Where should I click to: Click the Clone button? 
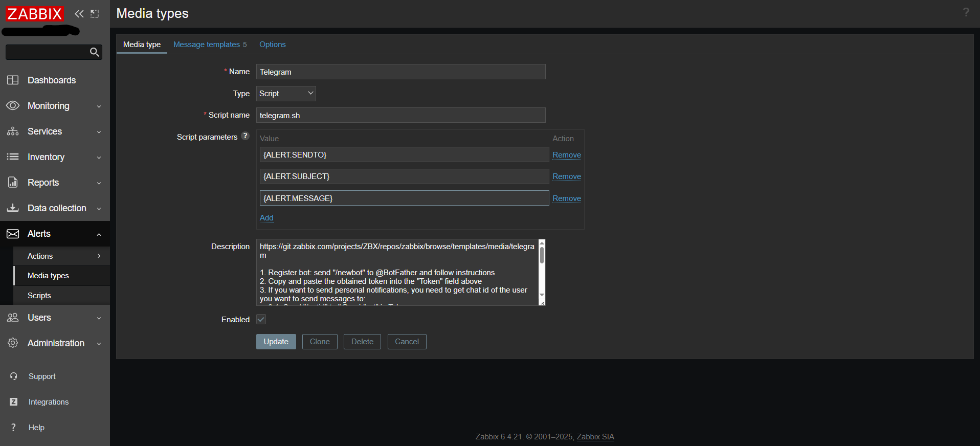pos(320,342)
